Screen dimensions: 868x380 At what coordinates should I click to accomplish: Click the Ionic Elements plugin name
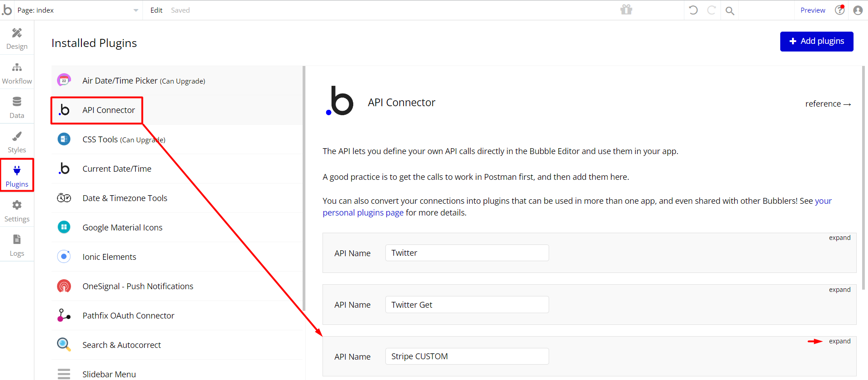109,257
